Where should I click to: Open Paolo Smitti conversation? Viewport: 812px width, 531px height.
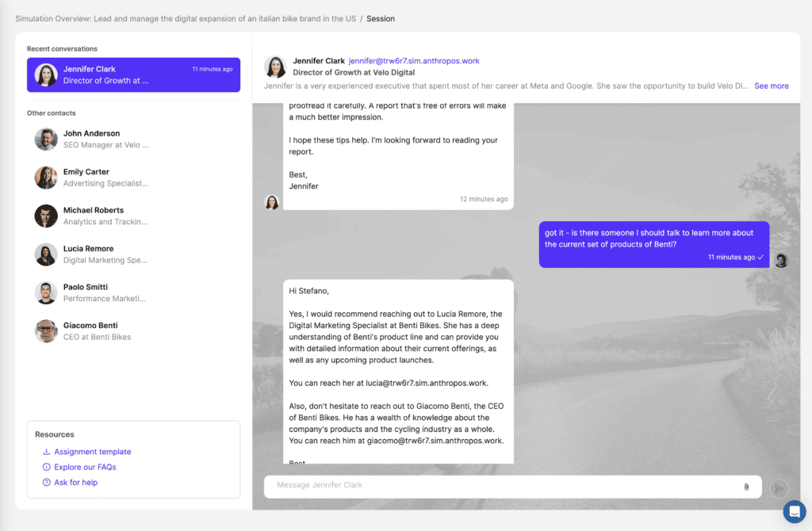tap(105, 292)
